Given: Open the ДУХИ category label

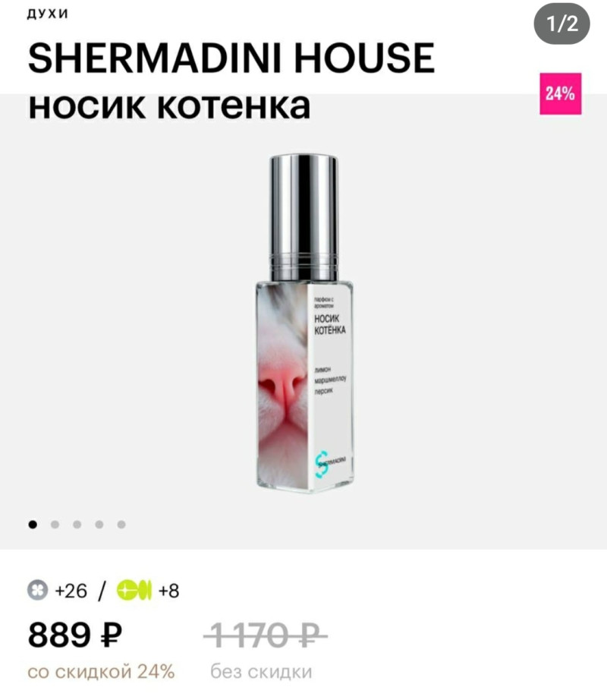Looking at the screenshot, I should 48,14.
